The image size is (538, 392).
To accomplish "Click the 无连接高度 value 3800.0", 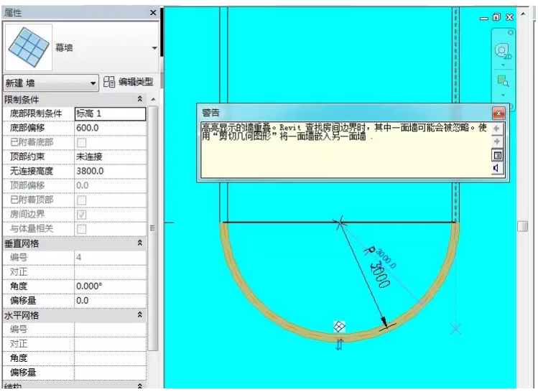I will point(110,171).
